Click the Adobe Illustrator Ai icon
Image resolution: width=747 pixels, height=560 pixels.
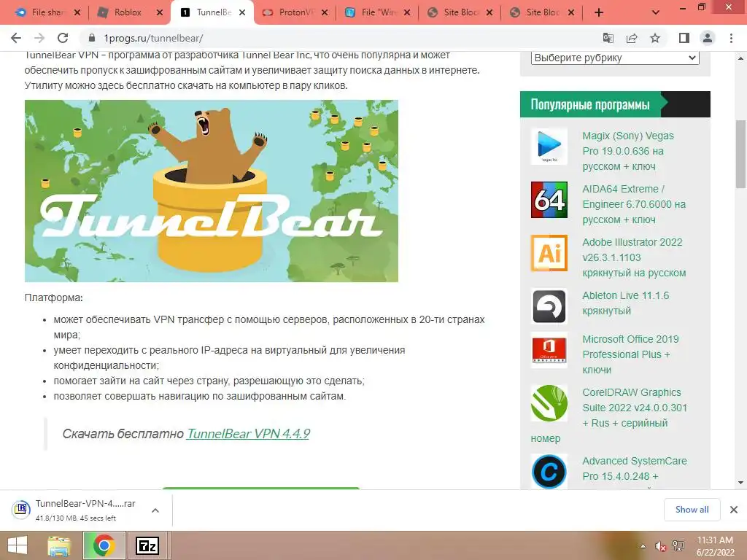tap(549, 253)
